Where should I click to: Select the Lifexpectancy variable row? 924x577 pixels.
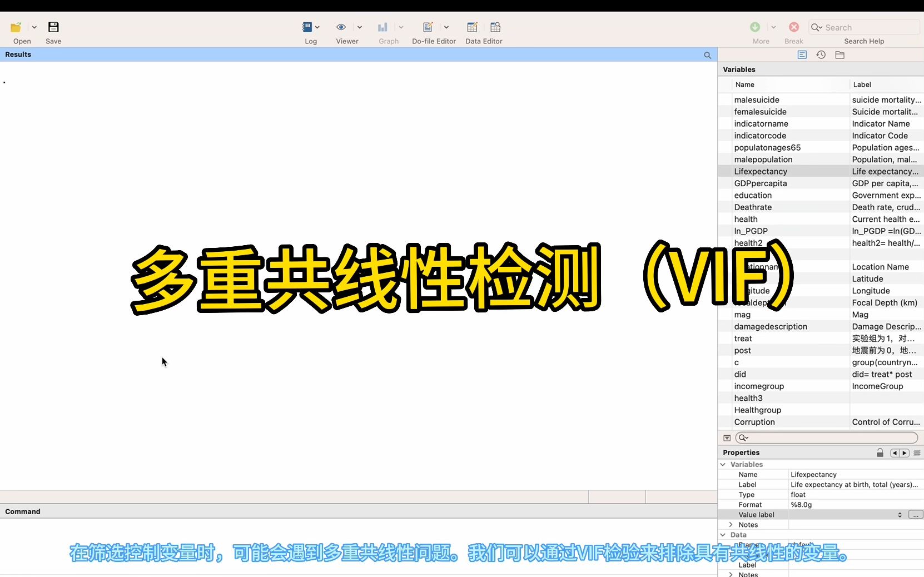click(821, 172)
